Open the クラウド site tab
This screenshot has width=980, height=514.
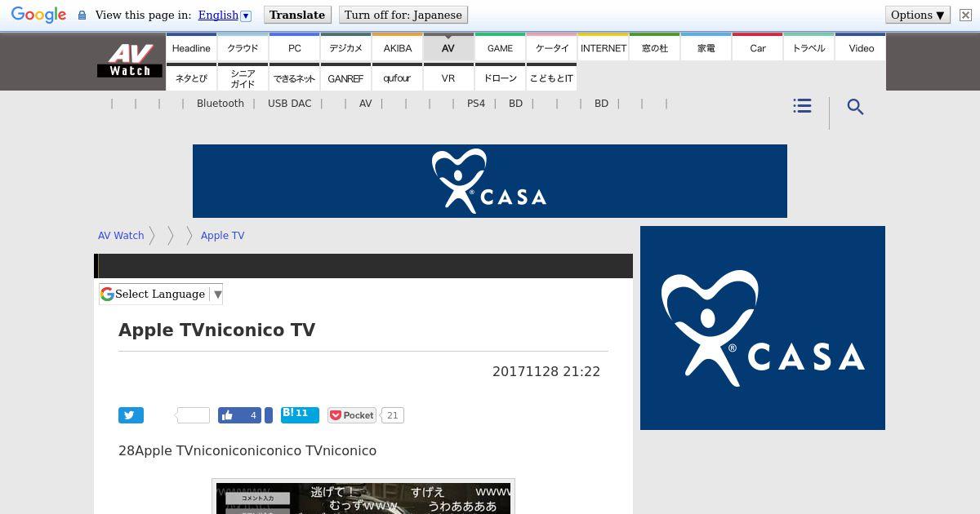click(x=243, y=47)
